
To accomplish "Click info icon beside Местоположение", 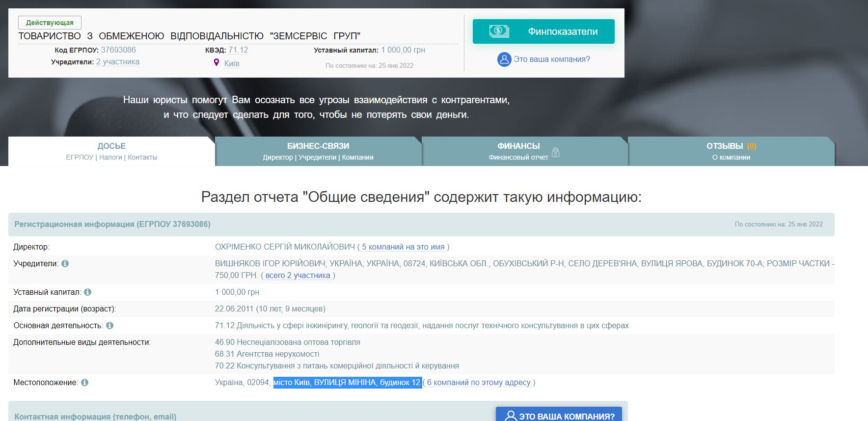I will (x=84, y=383).
